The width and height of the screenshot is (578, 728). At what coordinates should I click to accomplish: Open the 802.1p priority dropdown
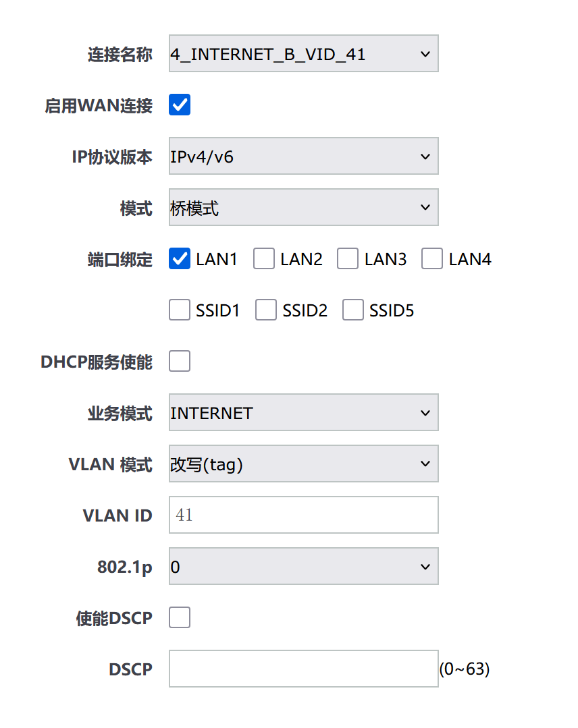[x=303, y=567]
